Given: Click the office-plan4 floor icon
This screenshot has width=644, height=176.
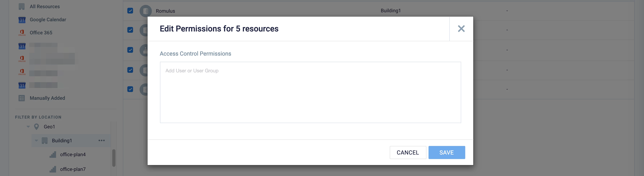Looking at the screenshot, I should coord(53,155).
